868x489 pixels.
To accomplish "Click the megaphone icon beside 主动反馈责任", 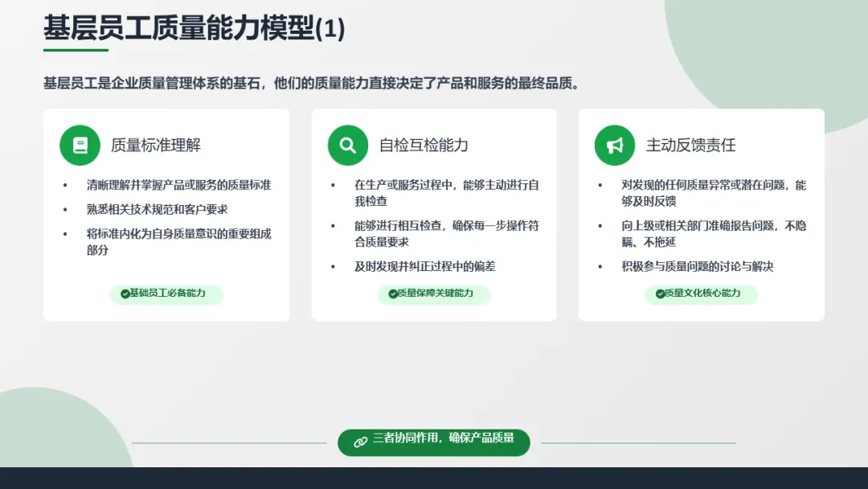I will pyautogui.click(x=615, y=145).
